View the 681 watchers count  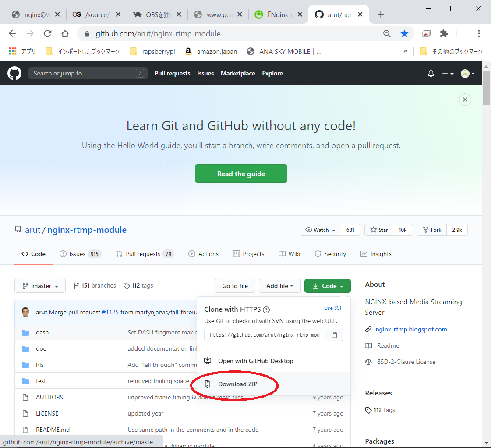pyautogui.click(x=350, y=230)
